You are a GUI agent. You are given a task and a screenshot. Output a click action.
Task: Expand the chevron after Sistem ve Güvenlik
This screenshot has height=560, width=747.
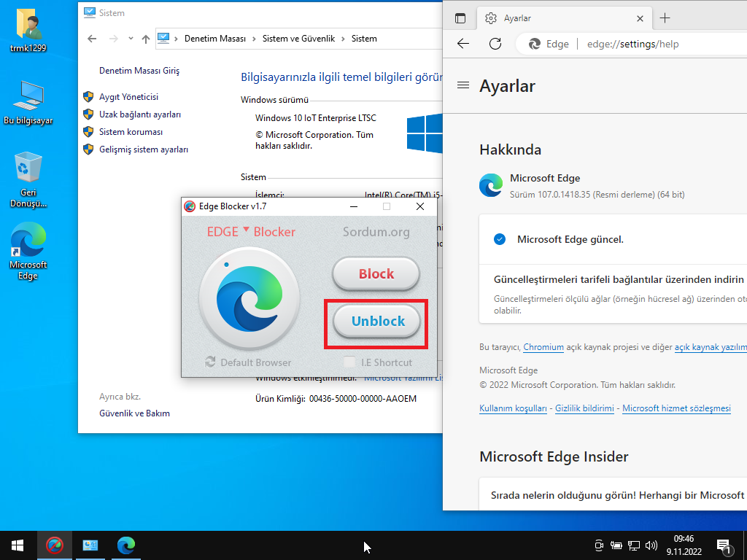(x=343, y=39)
